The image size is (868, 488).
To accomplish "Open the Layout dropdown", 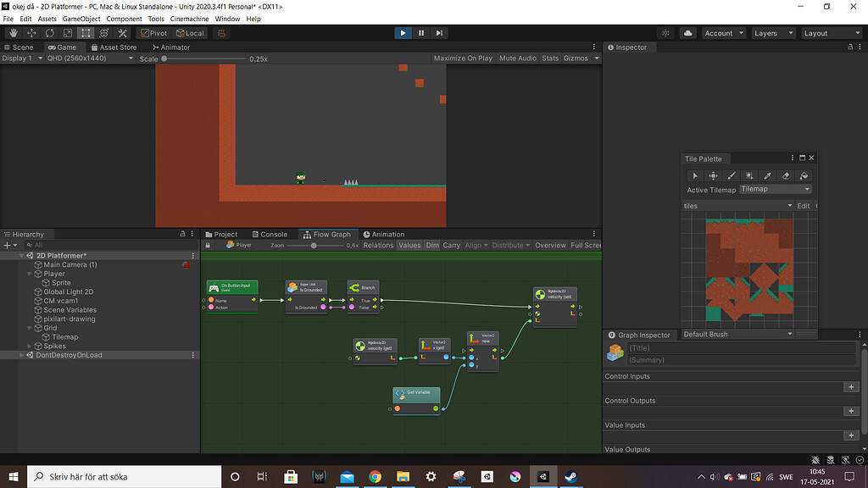I will click(832, 33).
